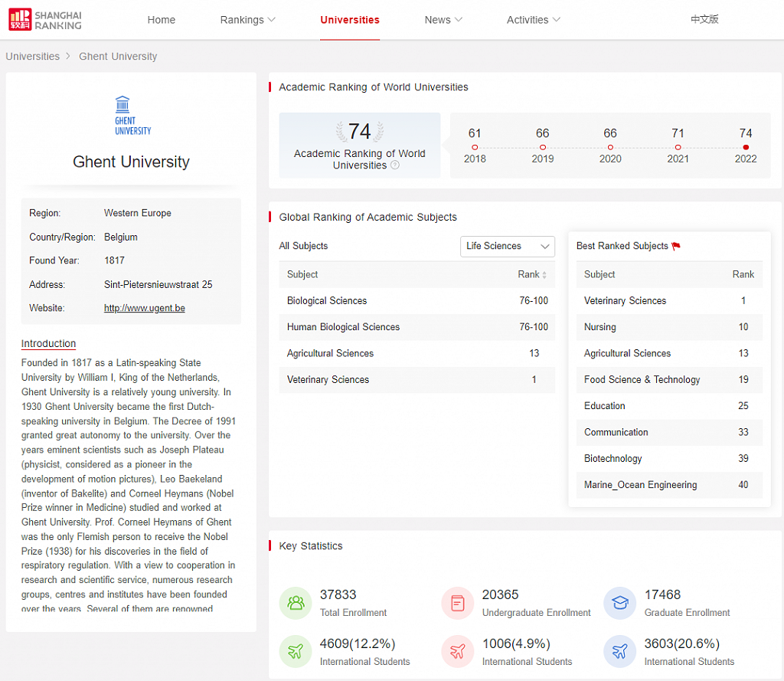The height and width of the screenshot is (681, 784).
Task: Expand the Rankings menu
Action: coord(247,19)
